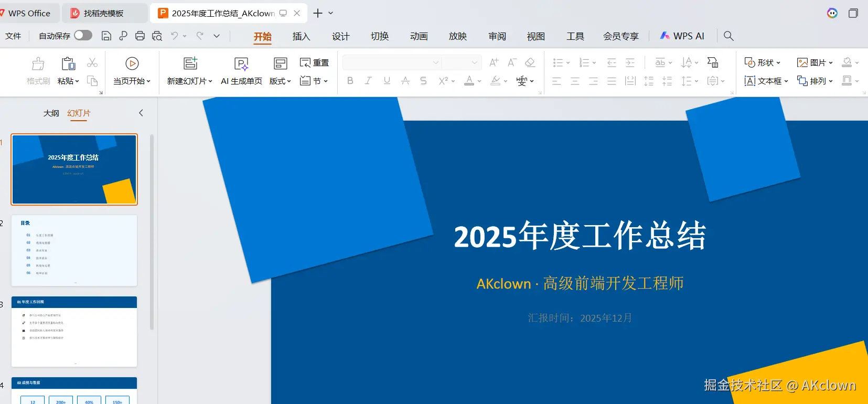Select slide 3 年度工作回顾 thumbnail
This screenshot has width=868, height=404.
click(x=74, y=332)
